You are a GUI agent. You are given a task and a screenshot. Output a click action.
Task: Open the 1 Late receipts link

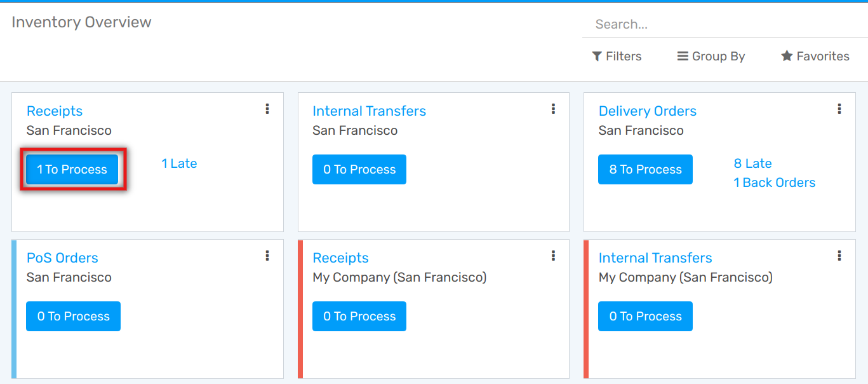(x=179, y=163)
